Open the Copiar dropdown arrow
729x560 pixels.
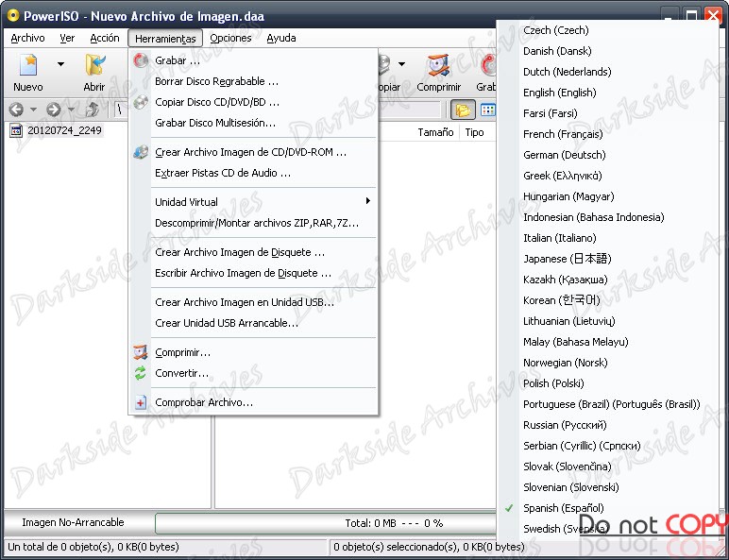(401, 63)
